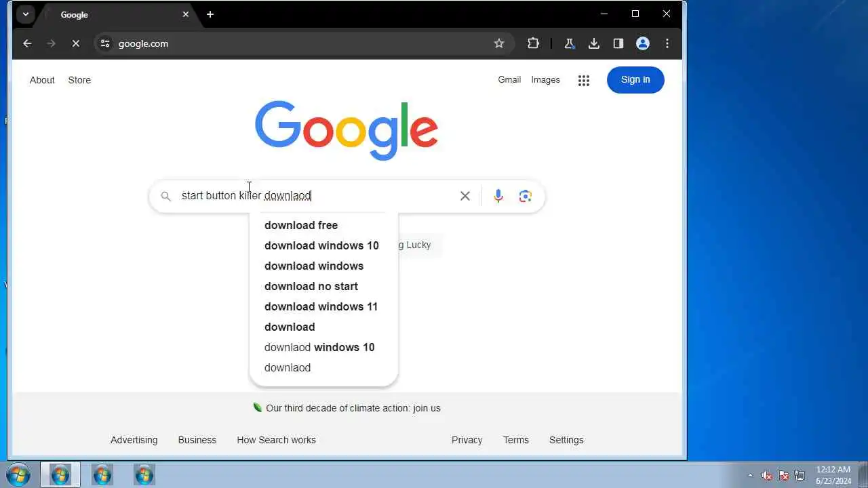Click the I'm Feeling Lucky button
The image size is (868, 488).
point(420,245)
